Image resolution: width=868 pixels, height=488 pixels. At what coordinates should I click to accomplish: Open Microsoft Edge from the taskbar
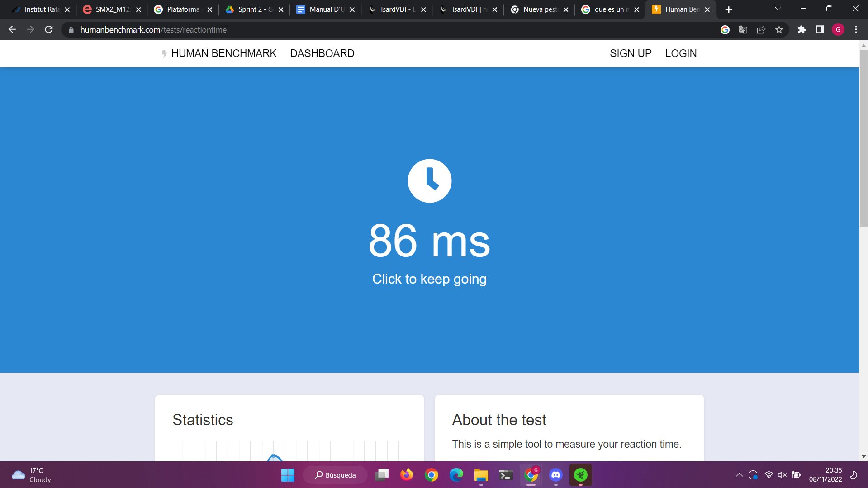pyautogui.click(x=456, y=475)
